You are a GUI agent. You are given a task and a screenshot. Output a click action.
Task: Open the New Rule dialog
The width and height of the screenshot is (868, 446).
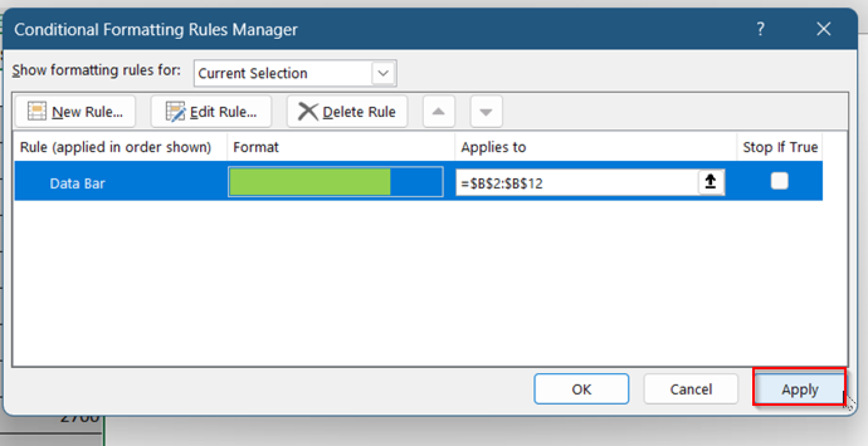[x=75, y=111]
